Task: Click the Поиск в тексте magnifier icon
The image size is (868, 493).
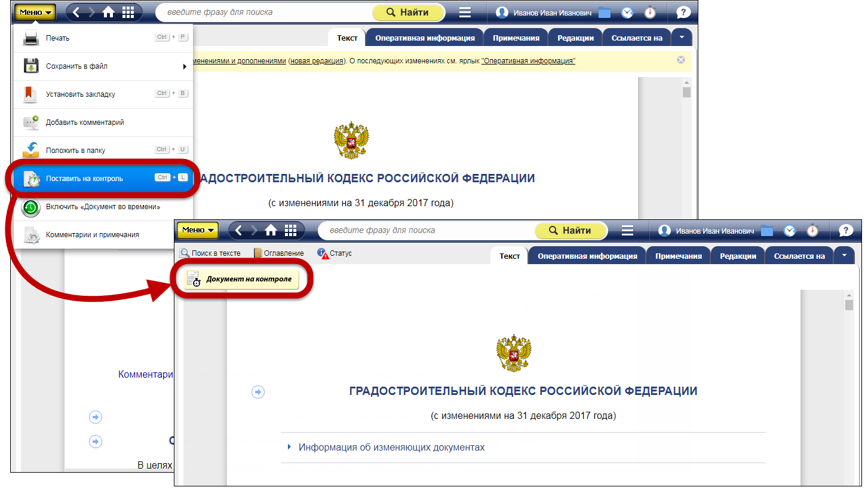Action: (x=185, y=253)
